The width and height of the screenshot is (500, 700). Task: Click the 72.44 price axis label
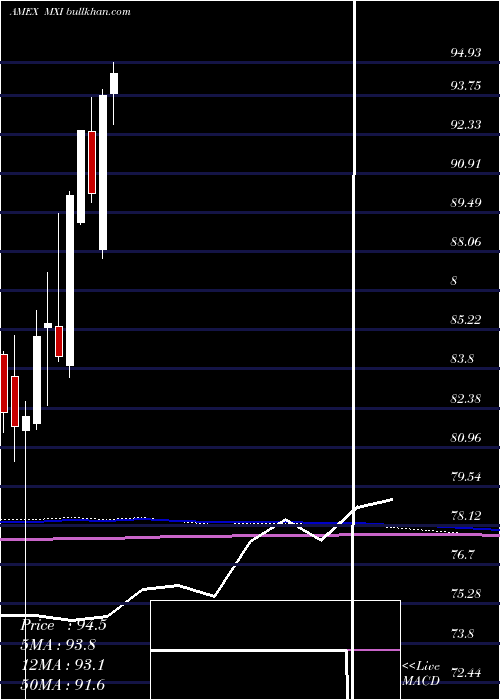(x=466, y=672)
